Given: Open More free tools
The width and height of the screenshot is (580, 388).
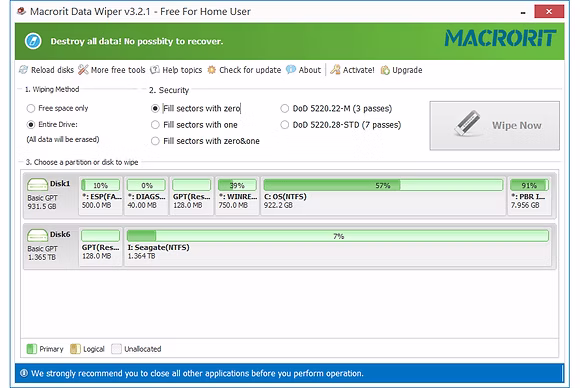Looking at the screenshot, I should pos(112,70).
